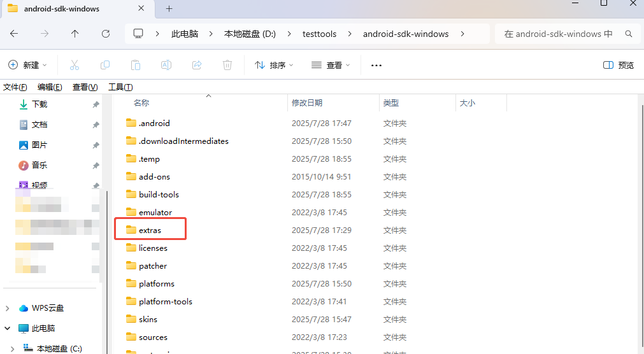Unpin 图片 from quick access

[x=96, y=145]
